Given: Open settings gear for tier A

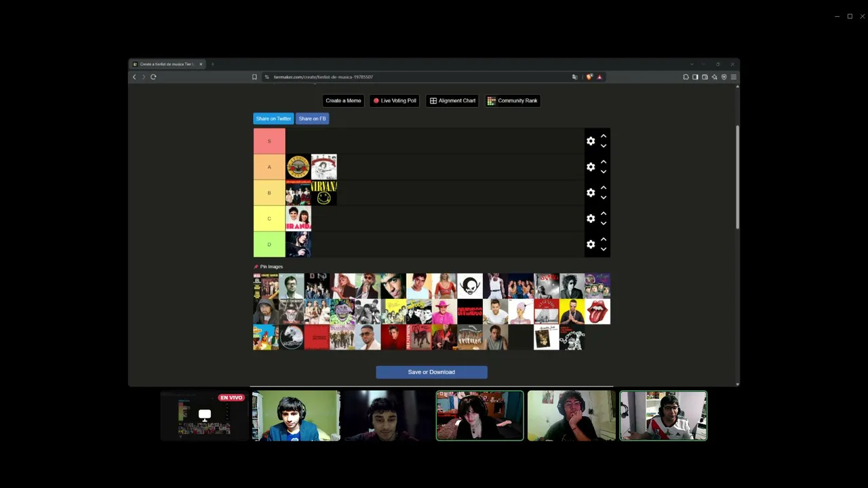Looking at the screenshot, I should tap(591, 167).
